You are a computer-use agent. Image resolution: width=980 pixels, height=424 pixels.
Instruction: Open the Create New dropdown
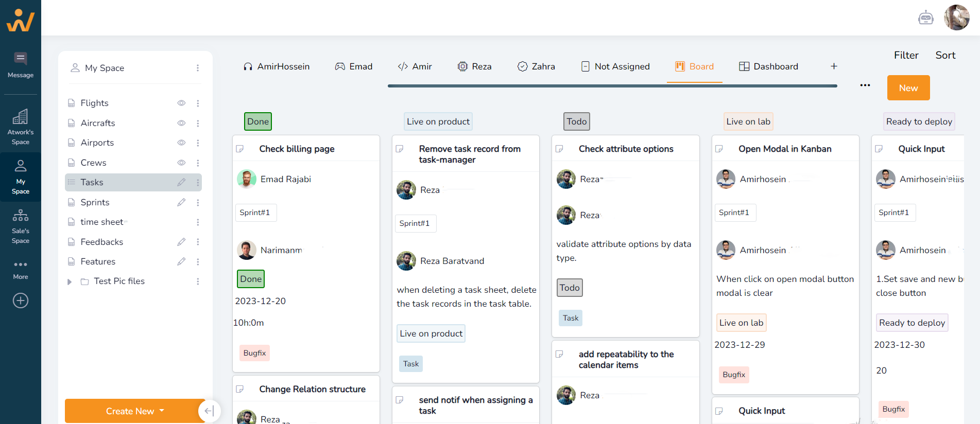coord(135,411)
